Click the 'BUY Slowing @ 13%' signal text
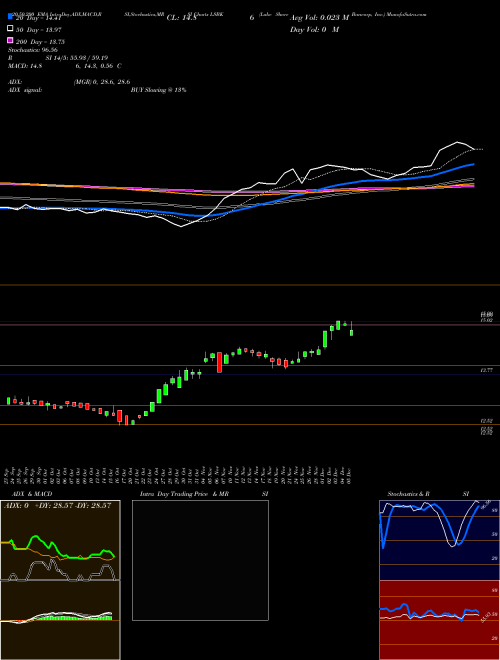Viewport: 500px width, 660px height. (x=158, y=90)
